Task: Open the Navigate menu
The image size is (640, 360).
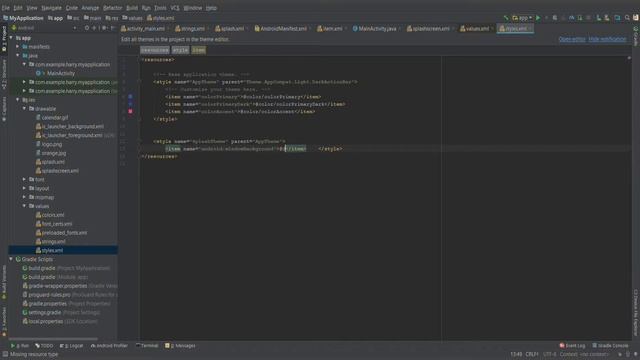Action: (x=51, y=8)
